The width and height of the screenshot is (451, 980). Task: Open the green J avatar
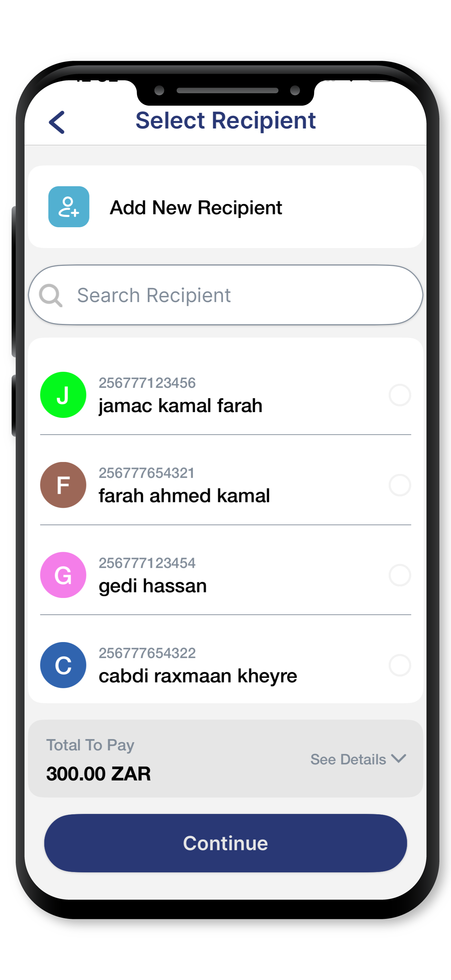pos(63,395)
